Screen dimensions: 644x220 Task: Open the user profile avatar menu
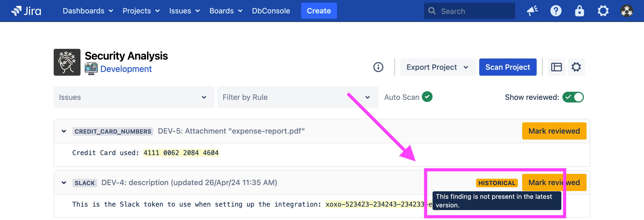pos(627,11)
